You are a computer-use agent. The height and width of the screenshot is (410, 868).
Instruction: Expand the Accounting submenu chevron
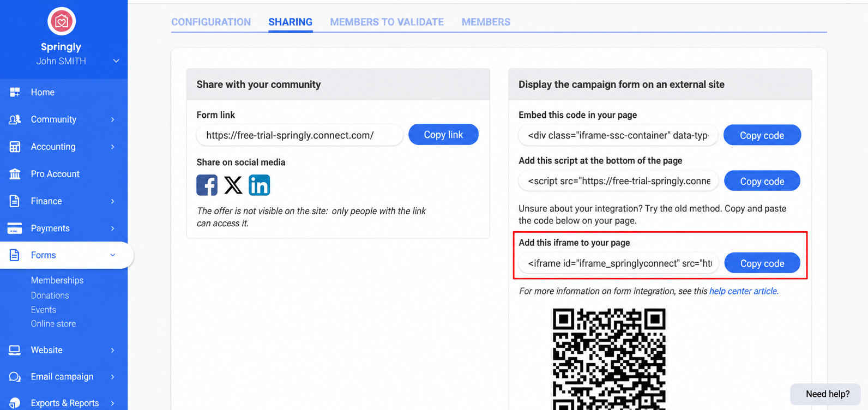pyautogui.click(x=113, y=147)
